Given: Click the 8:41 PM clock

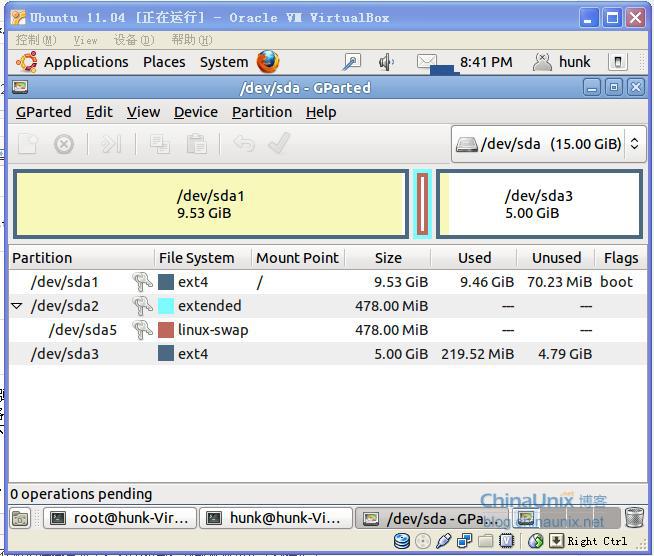Looking at the screenshot, I should pyautogui.click(x=486, y=62).
